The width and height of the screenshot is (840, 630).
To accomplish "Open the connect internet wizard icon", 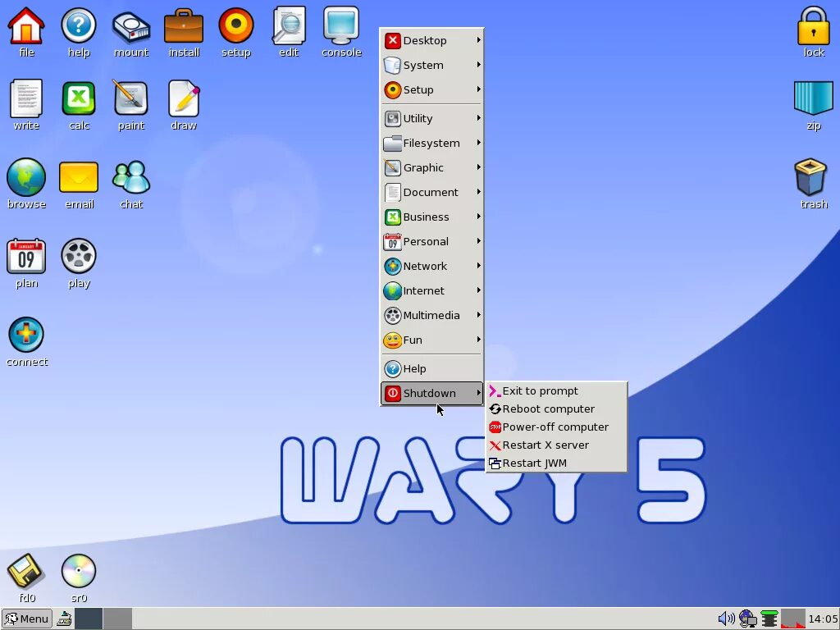I will pyautogui.click(x=25, y=335).
